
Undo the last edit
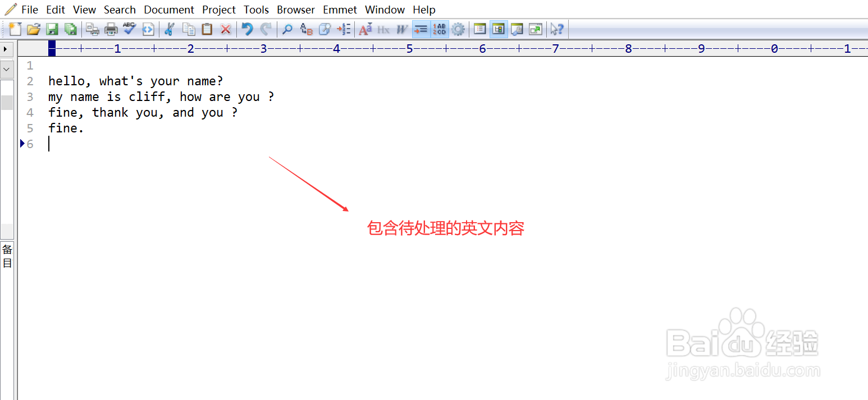(x=246, y=29)
